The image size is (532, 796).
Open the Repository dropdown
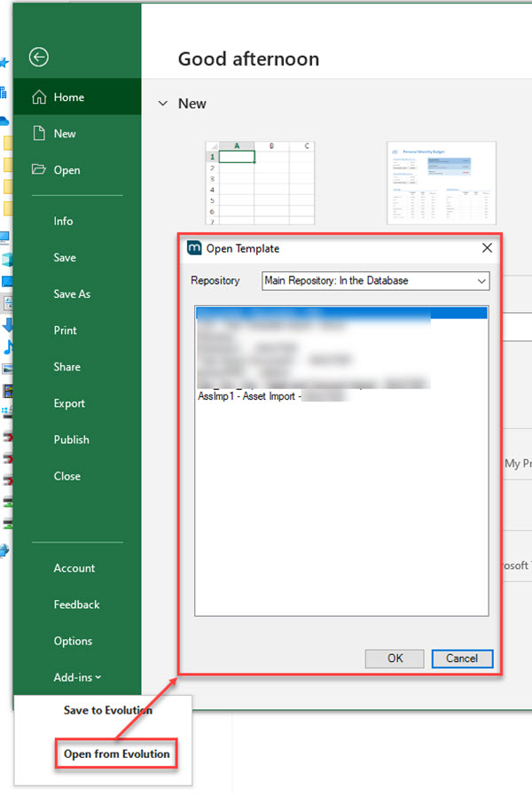(x=376, y=281)
